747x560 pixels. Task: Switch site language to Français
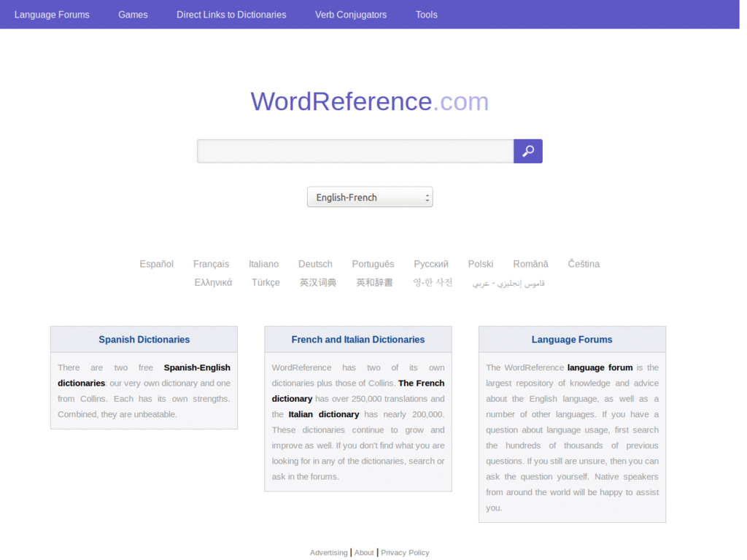(x=211, y=264)
